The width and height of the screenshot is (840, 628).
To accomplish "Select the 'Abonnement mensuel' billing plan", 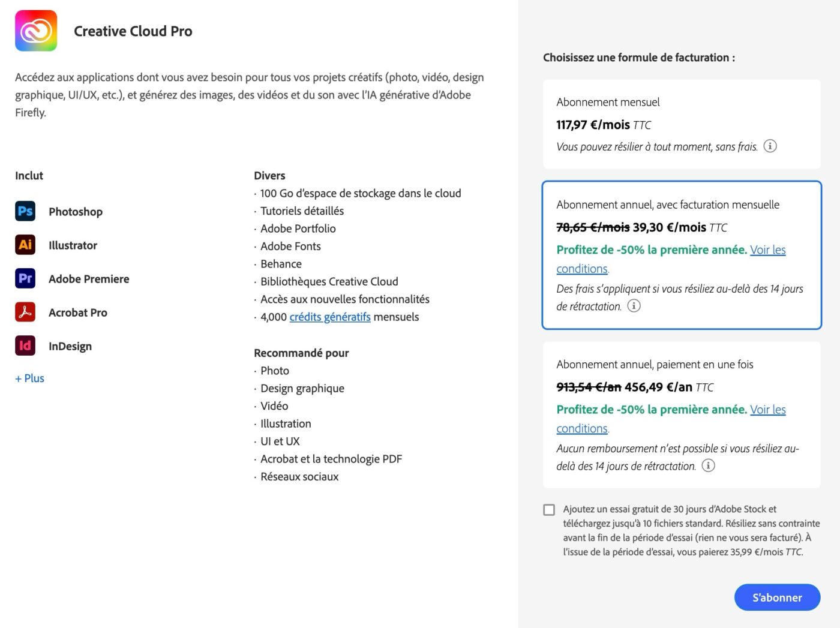I will coord(681,124).
